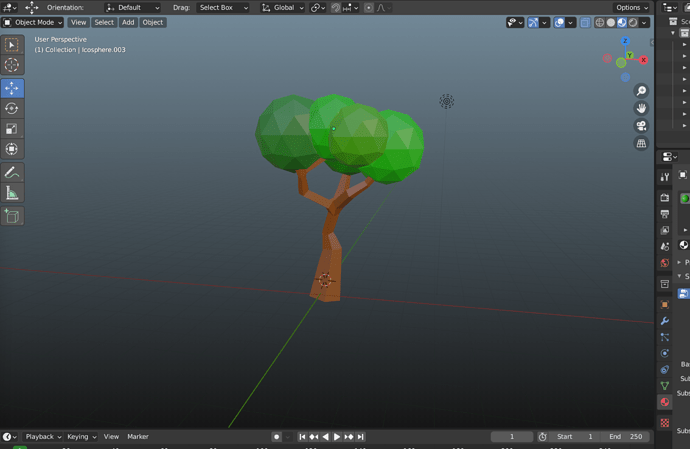This screenshot has width=690, height=449.
Task: Choose the Annotate tool
Action: 12,172
